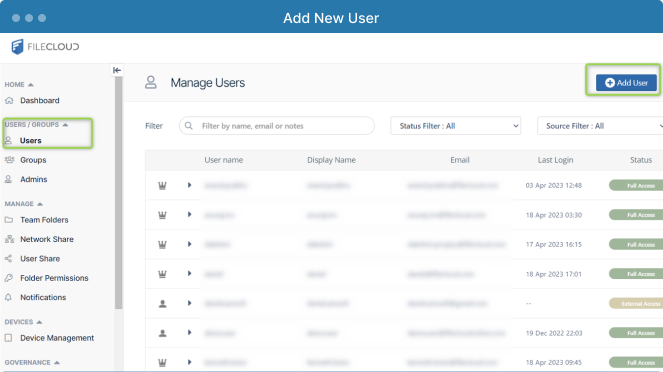Open Device Management page
Viewport: 663px width, 372px height.
(57, 338)
